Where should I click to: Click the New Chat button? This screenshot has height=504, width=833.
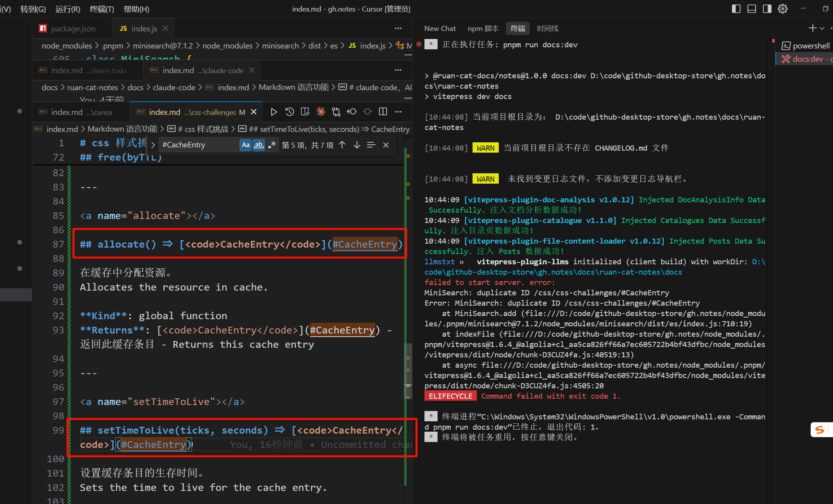pos(440,29)
